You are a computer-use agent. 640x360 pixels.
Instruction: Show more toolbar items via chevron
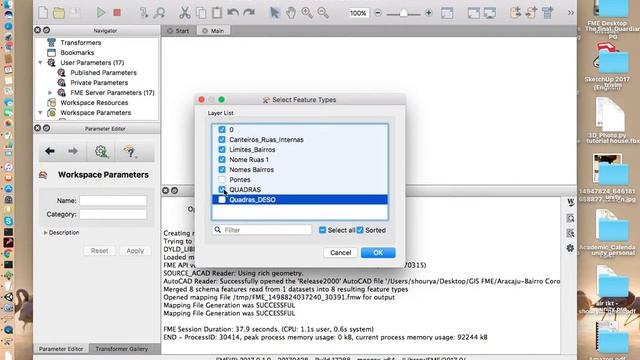571,13
